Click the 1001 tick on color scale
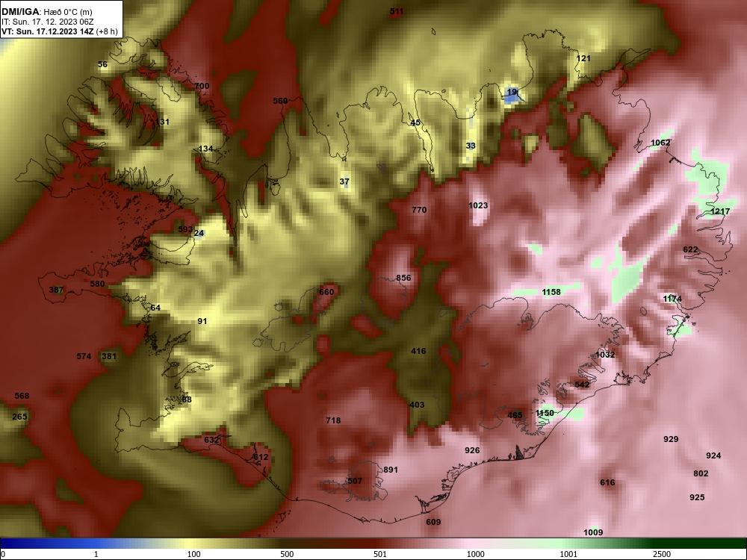 [569, 554]
